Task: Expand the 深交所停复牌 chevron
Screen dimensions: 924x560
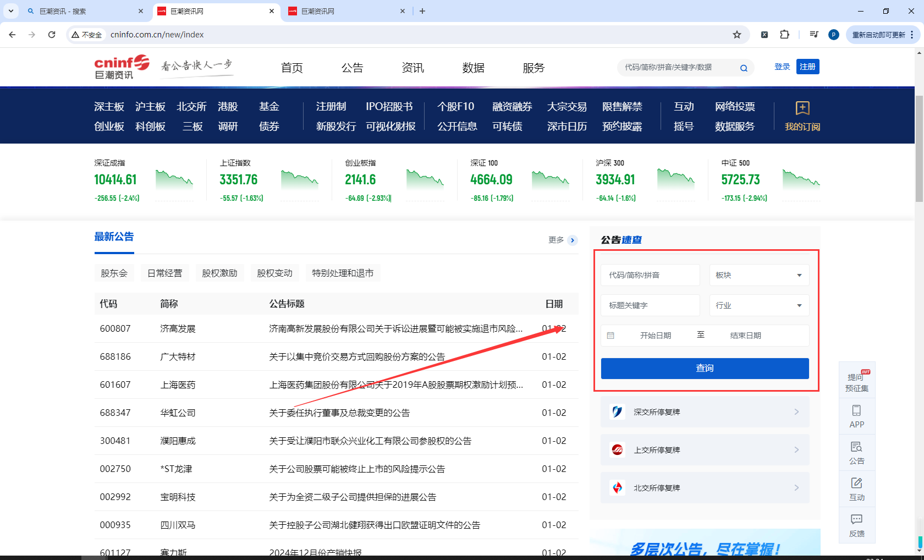Action: (x=796, y=412)
